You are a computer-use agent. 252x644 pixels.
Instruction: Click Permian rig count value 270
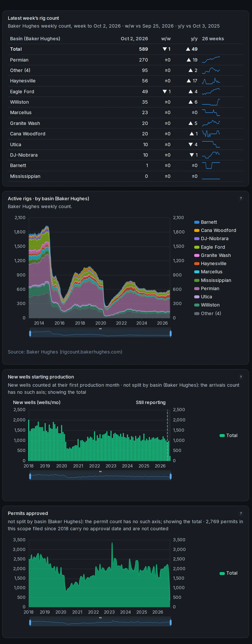click(144, 60)
